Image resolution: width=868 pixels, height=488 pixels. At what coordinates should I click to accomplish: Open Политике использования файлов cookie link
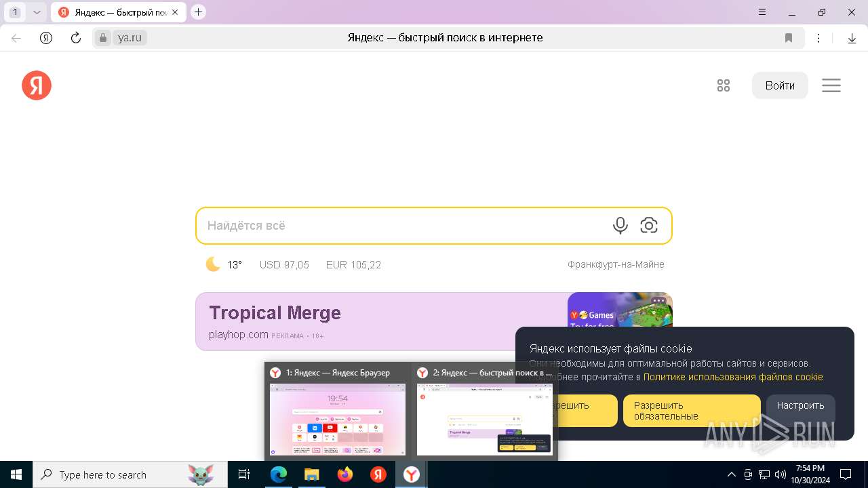click(x=733, y=377)
